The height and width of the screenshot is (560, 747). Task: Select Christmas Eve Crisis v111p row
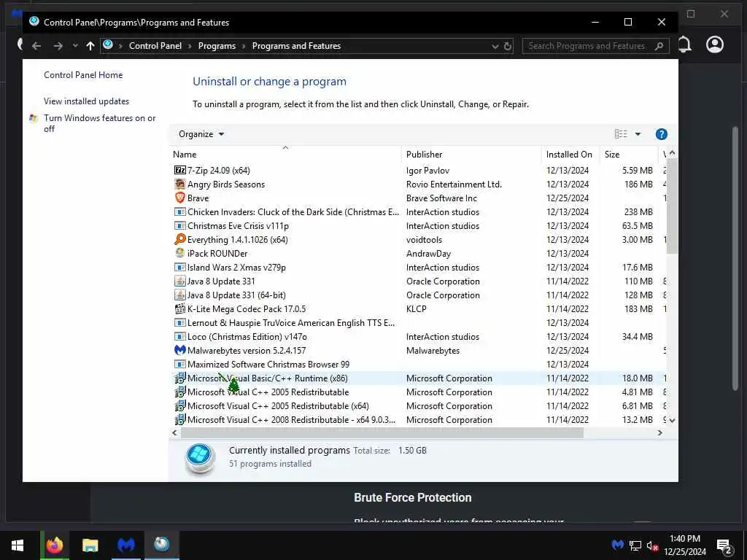(x=418, y=226)
